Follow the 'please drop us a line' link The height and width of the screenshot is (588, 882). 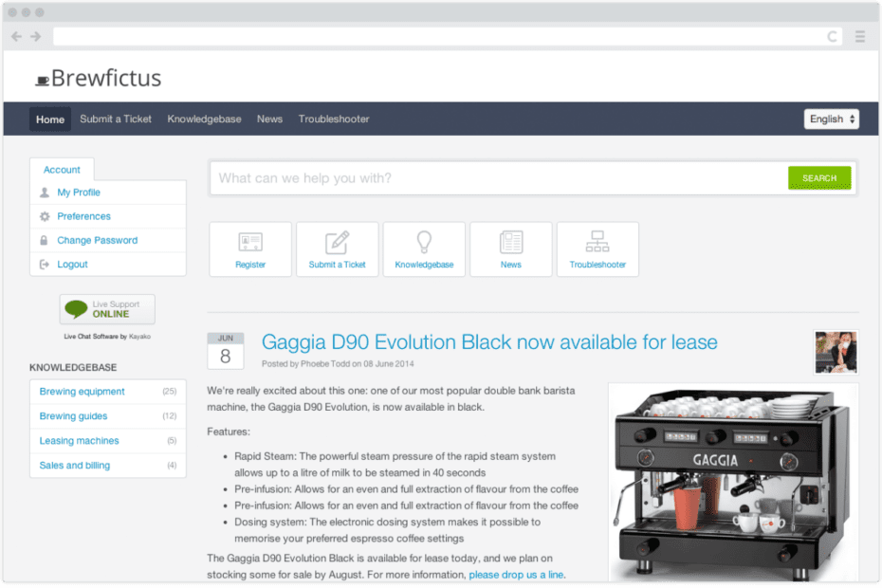pos(516,575)
